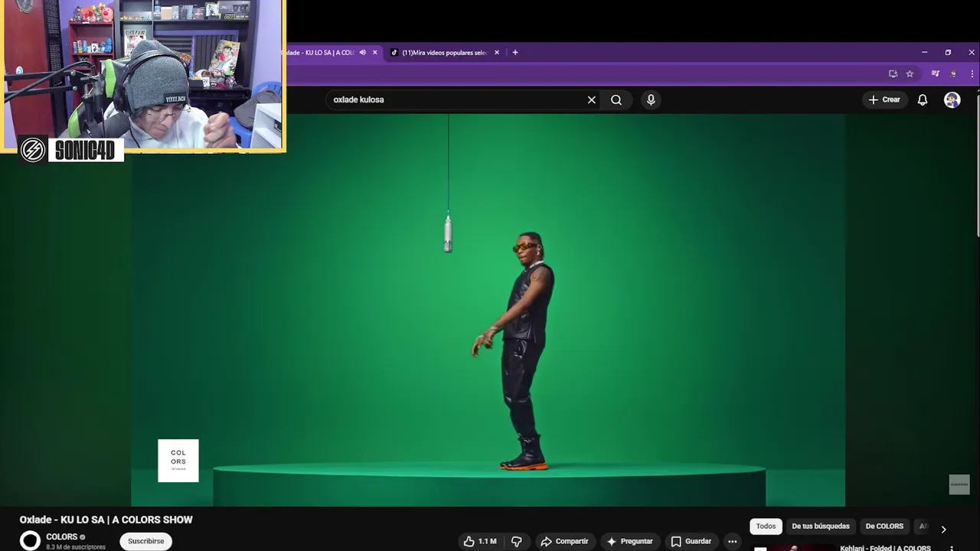
Task: Clear the search box with the X icon
Action: pyautogui.click(x=591, y=99)
